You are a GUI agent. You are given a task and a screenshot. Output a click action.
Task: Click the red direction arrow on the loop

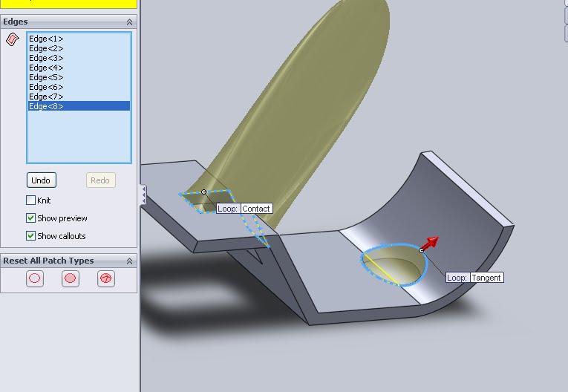pos(431,243)
